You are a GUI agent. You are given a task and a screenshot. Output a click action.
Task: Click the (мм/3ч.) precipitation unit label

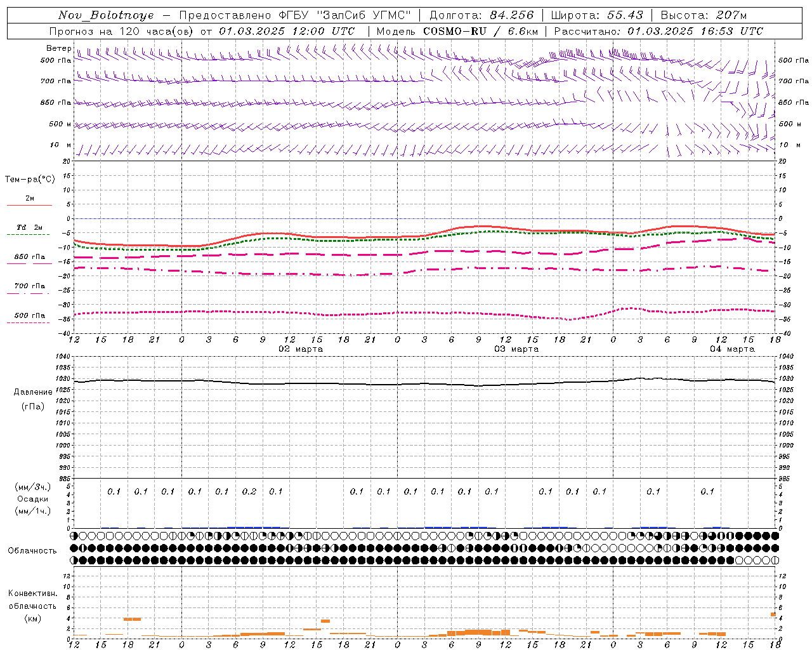point(33,487)
